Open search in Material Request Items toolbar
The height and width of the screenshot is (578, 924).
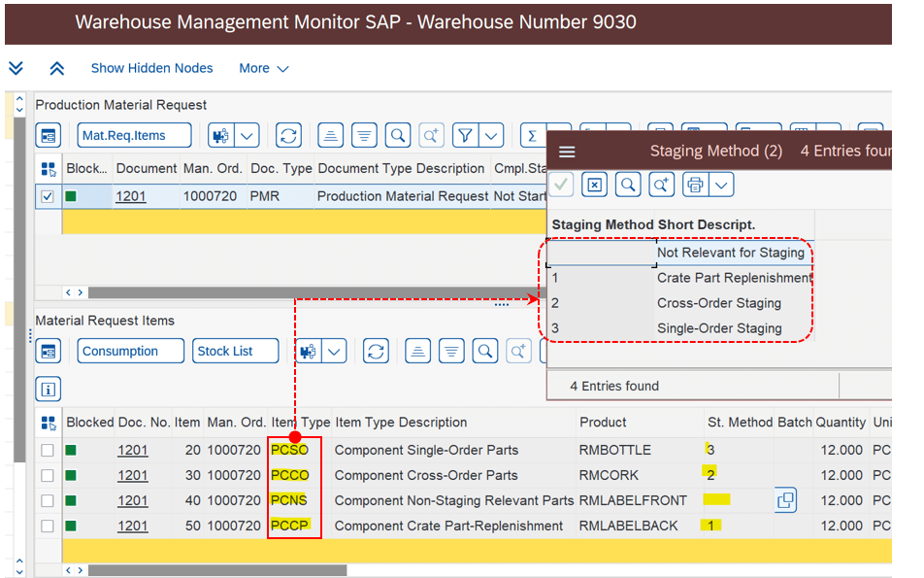485,352
